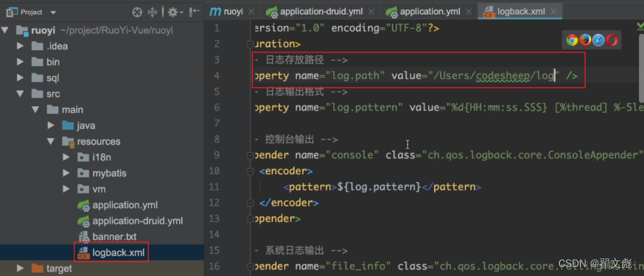Select the mybatis folder label
Viewport: 644px width, 276px height.
pyautogui.click(x=109, y=173)
